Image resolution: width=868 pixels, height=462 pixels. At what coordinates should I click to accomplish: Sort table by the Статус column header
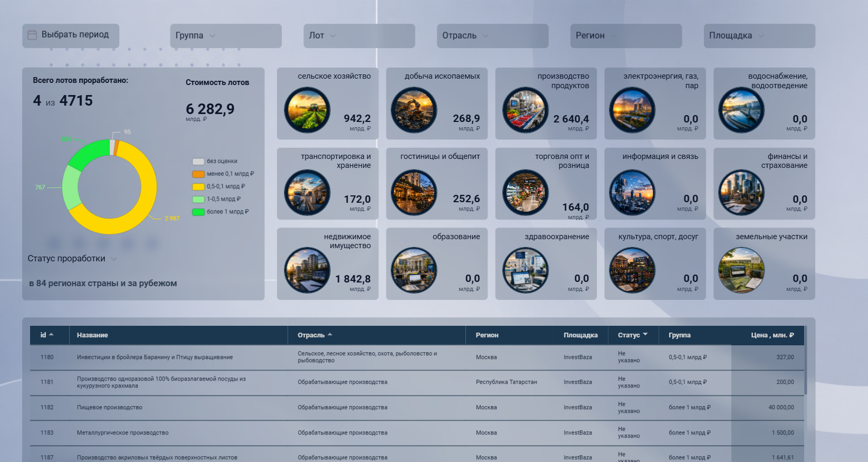click(x=633, y=335)
